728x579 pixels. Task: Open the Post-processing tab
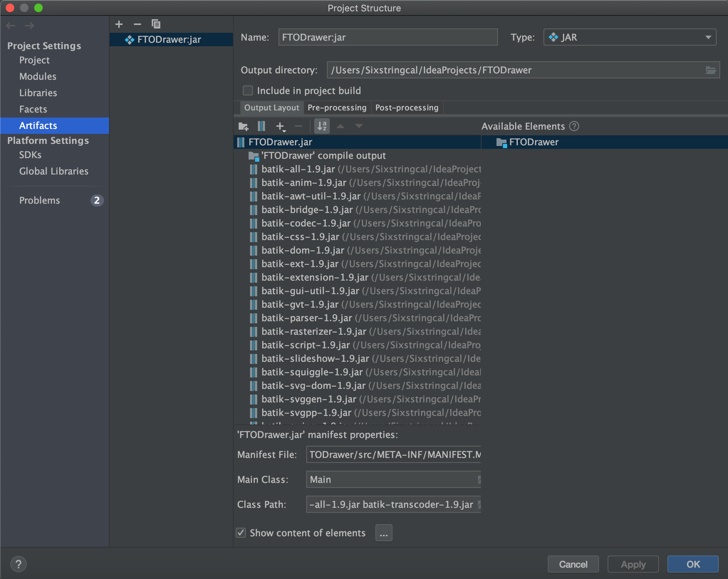[407, 108]
